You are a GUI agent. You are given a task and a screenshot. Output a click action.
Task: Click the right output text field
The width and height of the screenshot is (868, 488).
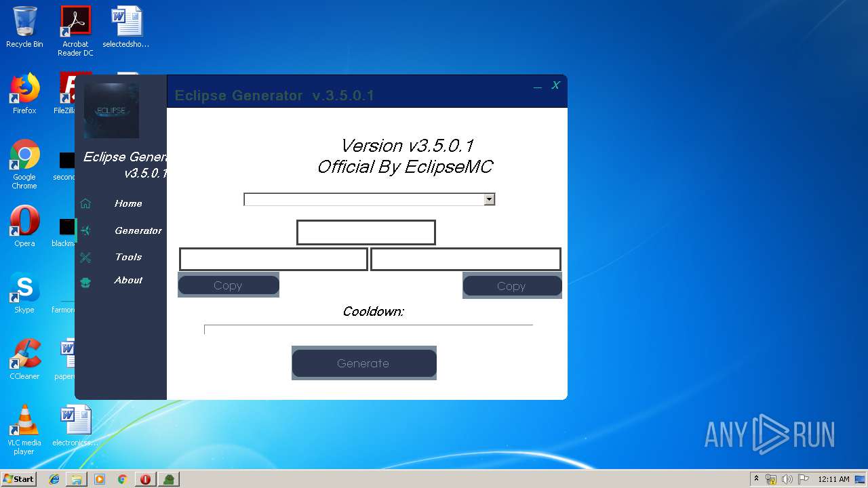click(466, 259)
